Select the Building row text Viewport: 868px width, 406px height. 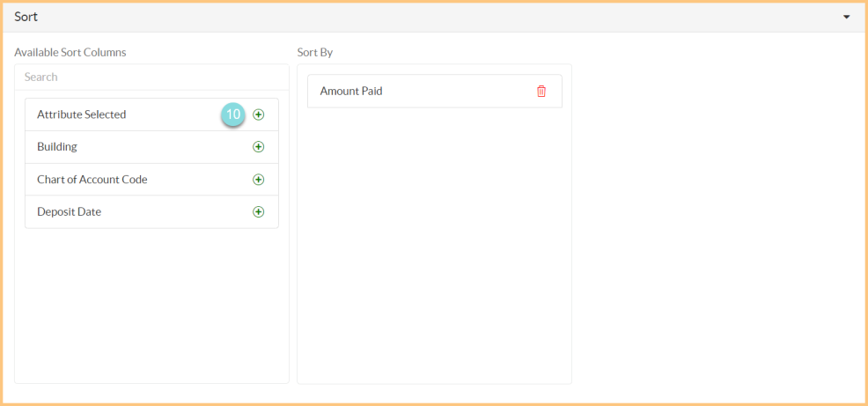click(57, 147)
